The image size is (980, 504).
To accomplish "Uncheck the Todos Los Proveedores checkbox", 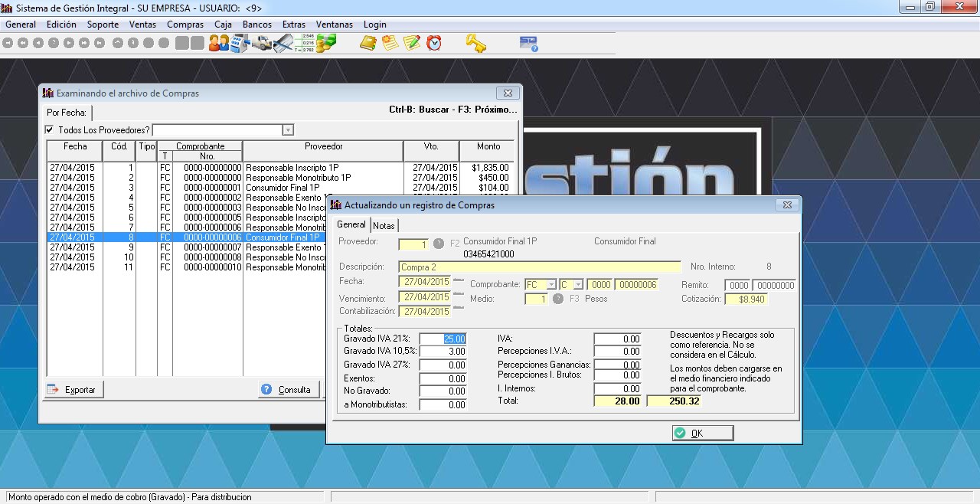I will (x=50, y=130).
